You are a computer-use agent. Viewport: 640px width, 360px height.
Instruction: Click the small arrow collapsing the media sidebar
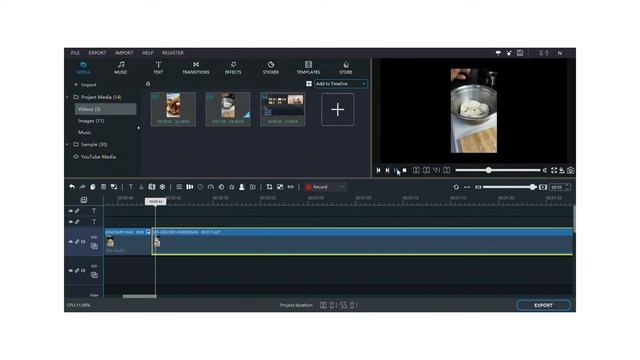pyautogui.click(x=139, y=128)
